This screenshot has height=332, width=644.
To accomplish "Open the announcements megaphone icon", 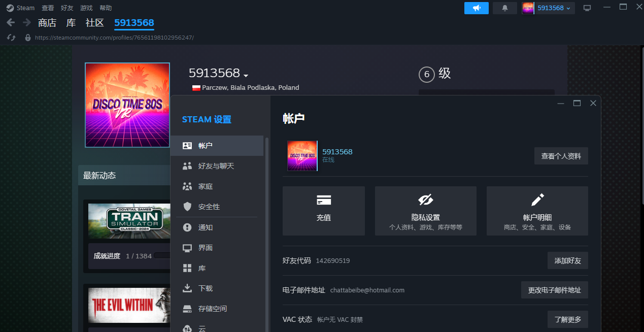I will point(477,8).
